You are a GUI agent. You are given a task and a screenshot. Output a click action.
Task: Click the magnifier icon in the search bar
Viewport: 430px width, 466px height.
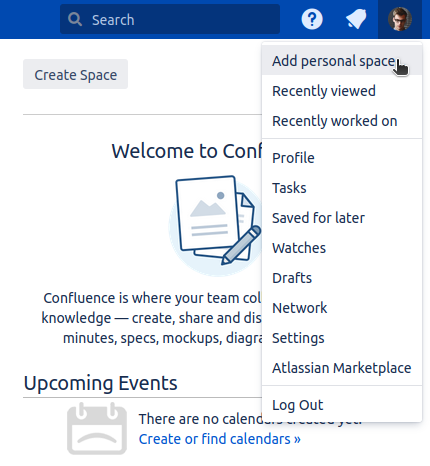coord(75,19)
